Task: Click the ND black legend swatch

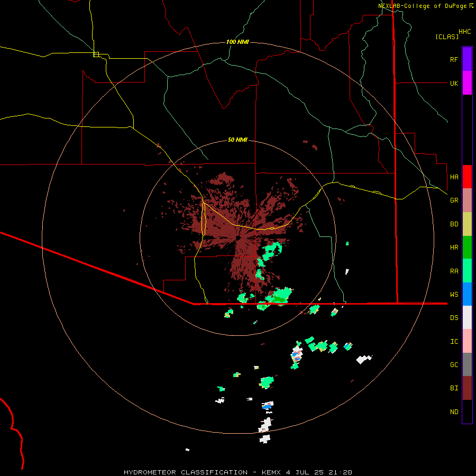Action: [467, 411]
